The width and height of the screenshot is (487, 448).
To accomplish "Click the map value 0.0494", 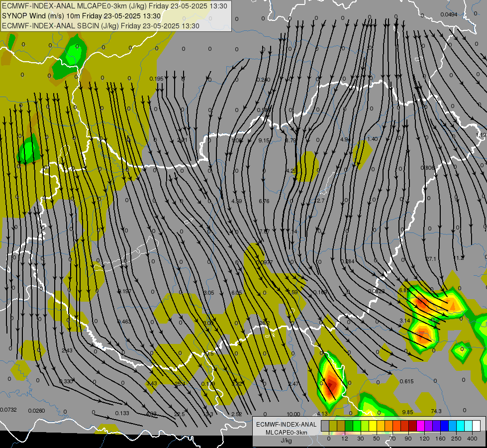I will 449,14.
